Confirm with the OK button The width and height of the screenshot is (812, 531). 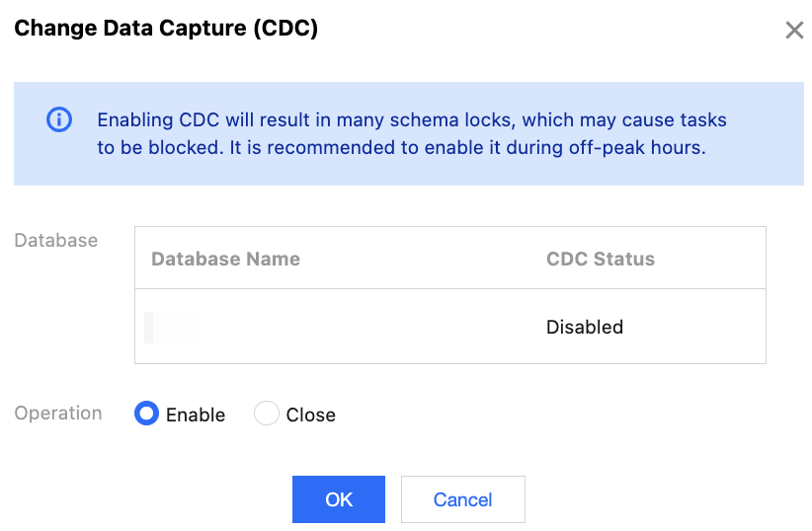point(338,499)
